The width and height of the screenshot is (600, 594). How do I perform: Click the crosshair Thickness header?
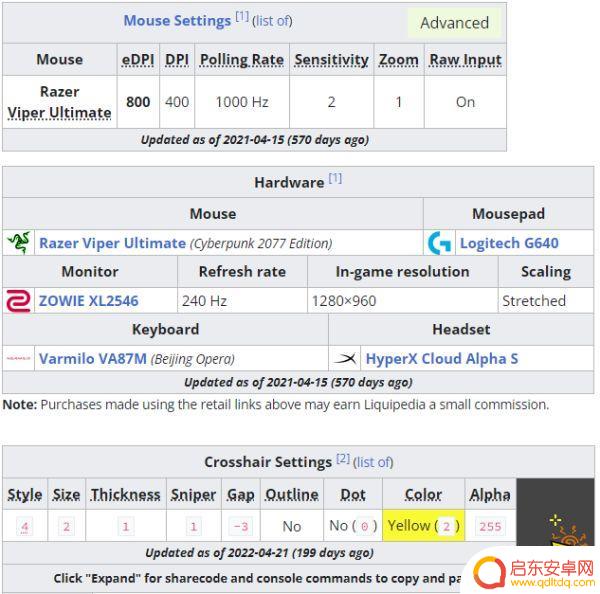126,495
